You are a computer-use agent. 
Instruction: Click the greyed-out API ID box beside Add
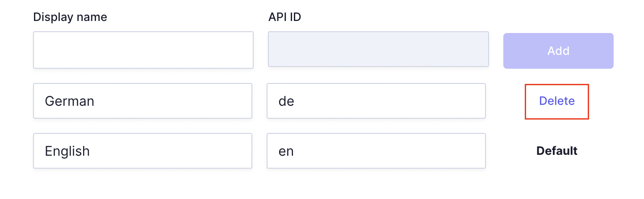(x=378, y=49)
